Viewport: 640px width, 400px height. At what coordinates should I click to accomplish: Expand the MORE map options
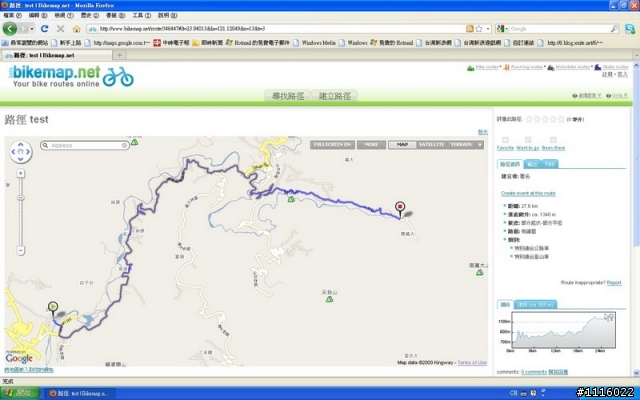371,145
